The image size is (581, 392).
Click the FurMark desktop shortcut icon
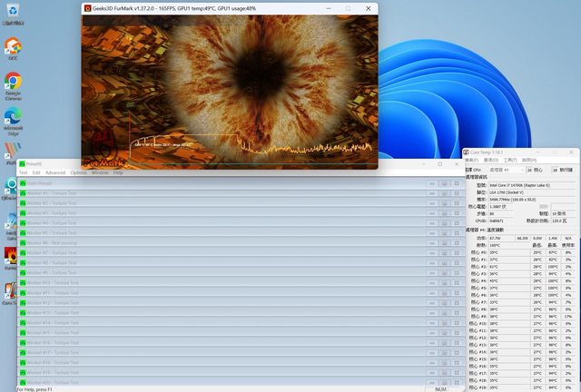[x=12, y=257]
